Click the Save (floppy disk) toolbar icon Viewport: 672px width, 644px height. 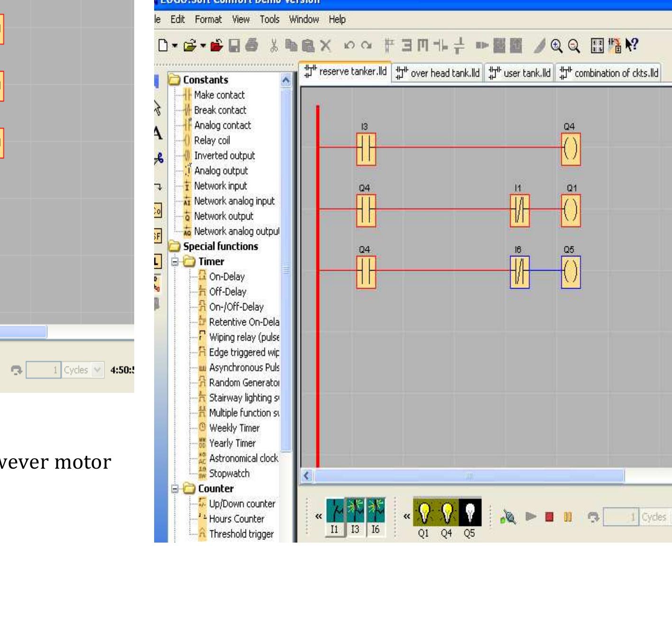(x=234, y=45)
